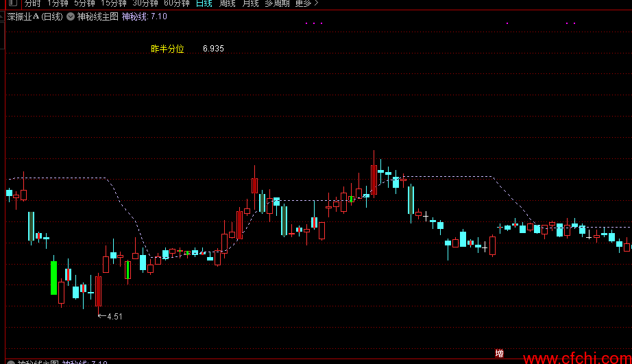The width and height of the screenshot is (632, 364).
Task: Click the candlestick above the 4.51 low
Action: (98, 291)
